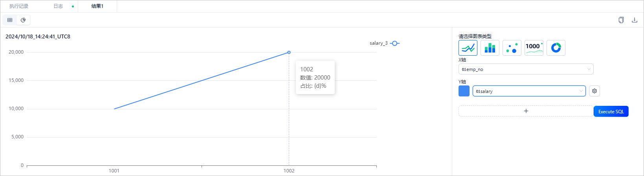
Task: Select the bar chart type
Action: pos(490,48)
